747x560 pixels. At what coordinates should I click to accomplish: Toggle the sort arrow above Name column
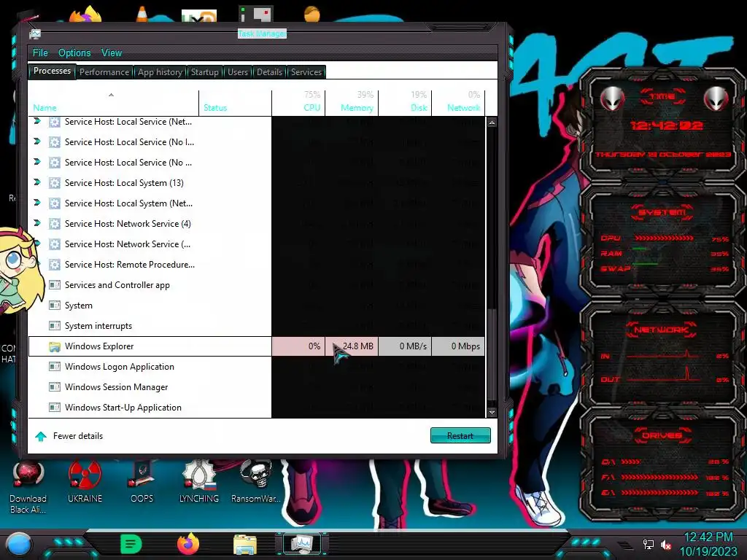point(111,95)
